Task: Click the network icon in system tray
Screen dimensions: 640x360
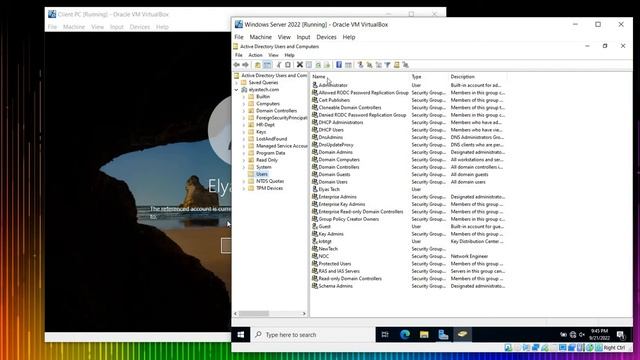Action: [x=573, y=335]
